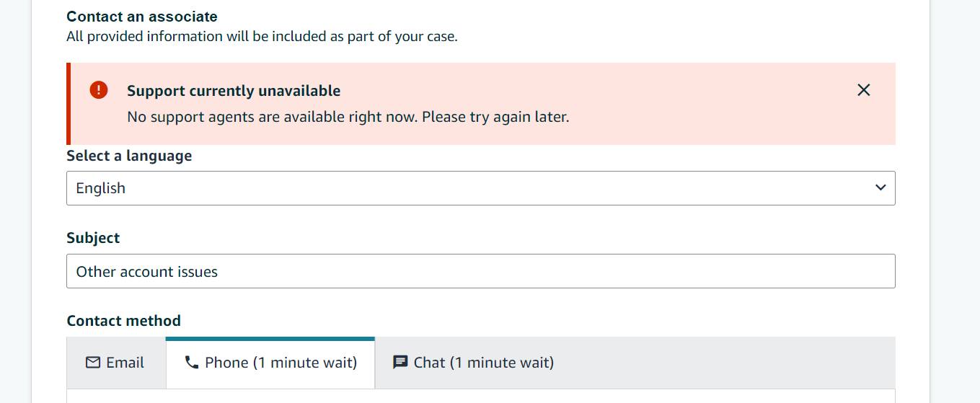
Task: Expand the language dropdown chevron arrow
Action: pyautogui.click(x=880, y=187)
